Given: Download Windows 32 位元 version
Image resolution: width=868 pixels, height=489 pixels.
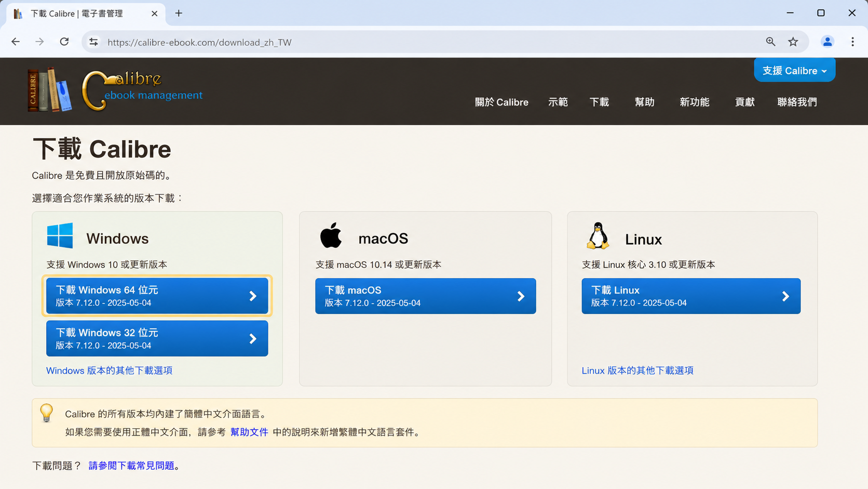Looking at the screenshot, I should 157,338.
